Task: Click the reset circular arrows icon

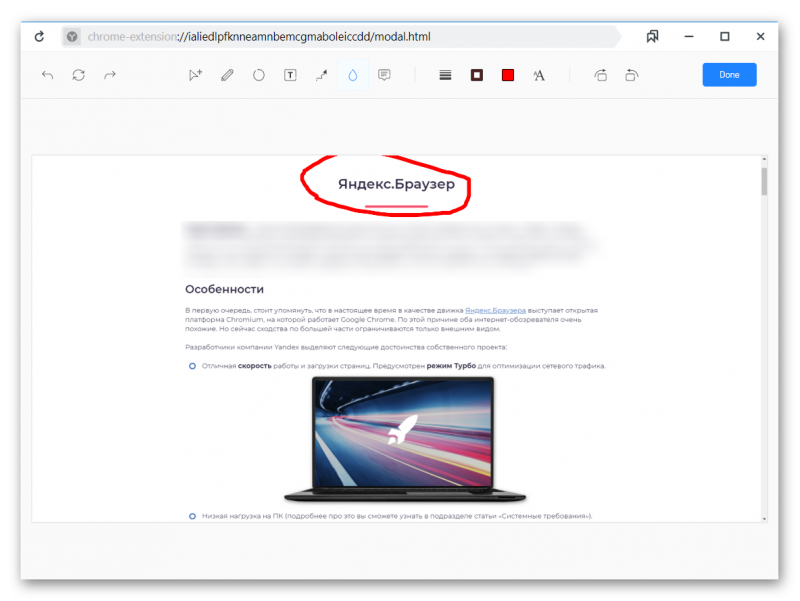Action: point(79,76)
